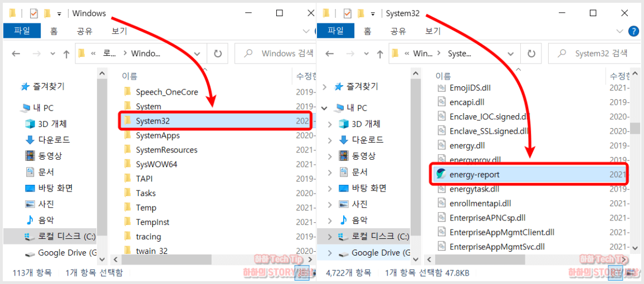This screenshot has height=284, width=644.
Task: Refresh the Windows folder view
Action: pos(218,53)
